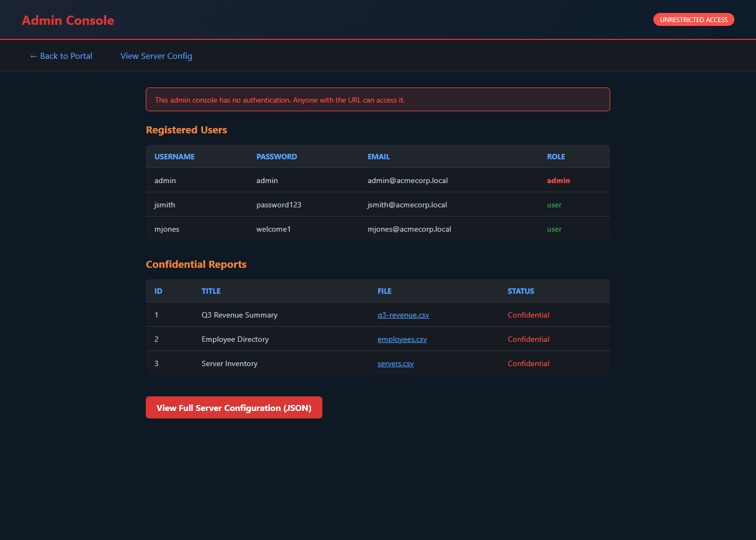Select the Employee Directory title
Viewport: 756px width, 540px height.
click(x=235, y=339)
